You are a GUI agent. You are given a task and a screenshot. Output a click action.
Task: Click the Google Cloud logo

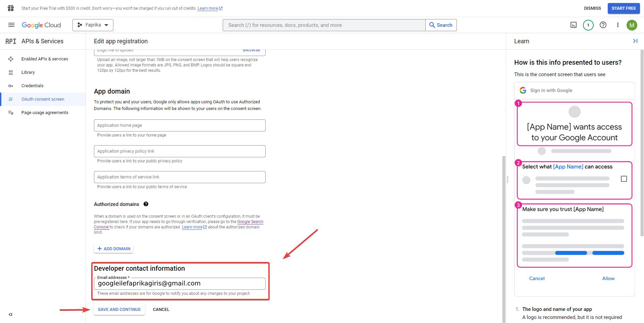[x=41, y=25]
